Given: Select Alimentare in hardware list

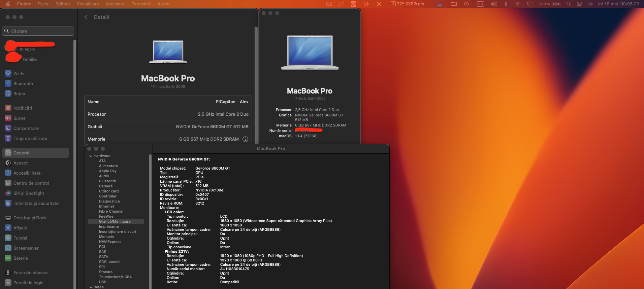Looking at the screenshot, I should [x=108, y=166].
